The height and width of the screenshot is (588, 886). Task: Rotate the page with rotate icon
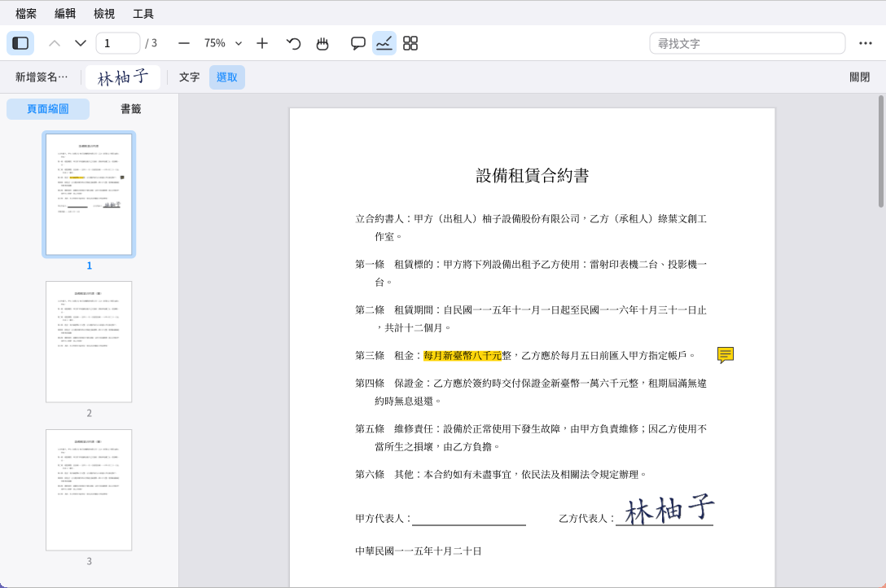point(293,43)
